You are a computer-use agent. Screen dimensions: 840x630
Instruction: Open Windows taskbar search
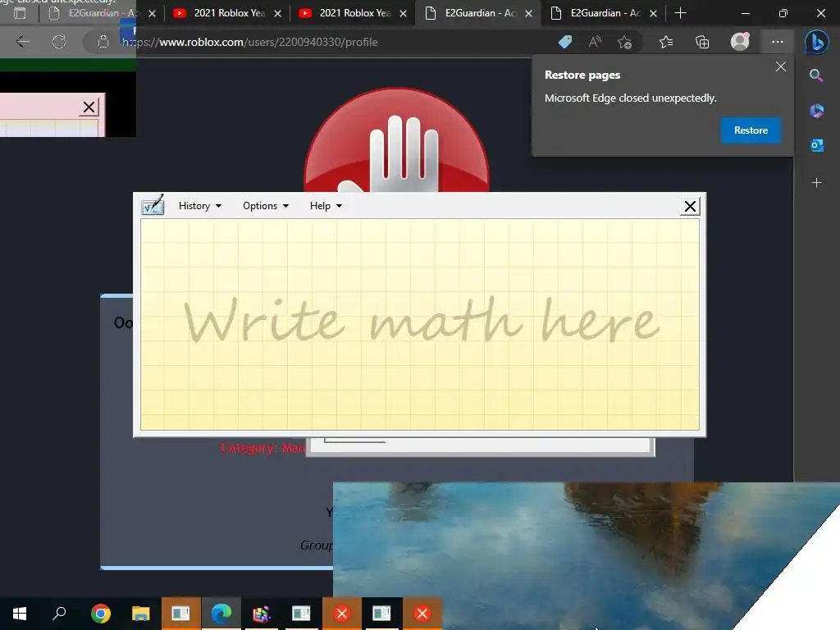59,613
